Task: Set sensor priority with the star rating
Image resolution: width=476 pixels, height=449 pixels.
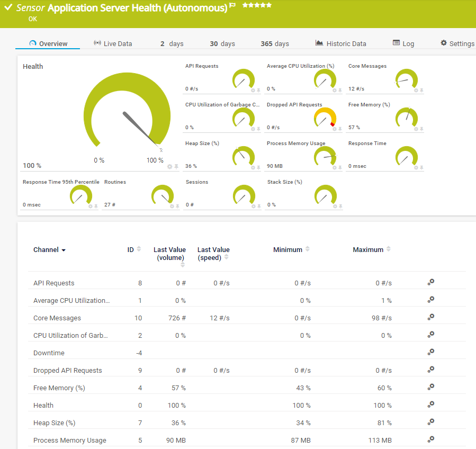Action: [x=257, y=5]
